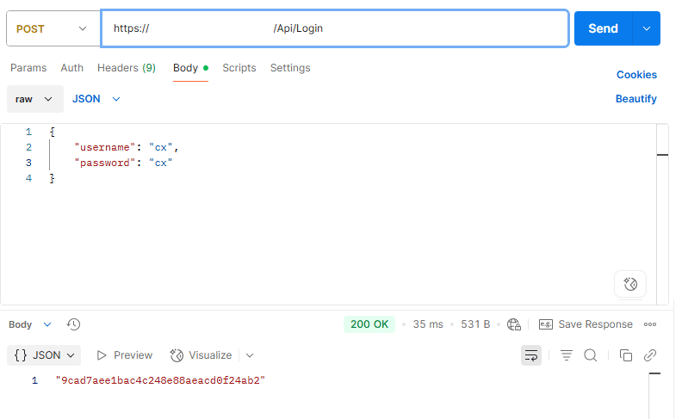This screenshot has height=419, width=688.
Task: Click the Cookies link
Action: (x=636, y=75)
